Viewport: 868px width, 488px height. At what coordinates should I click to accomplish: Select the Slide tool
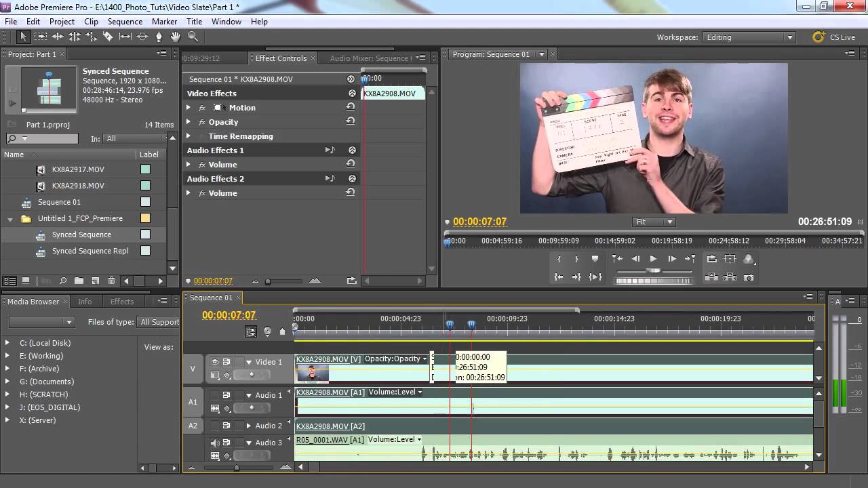(142, 37)
